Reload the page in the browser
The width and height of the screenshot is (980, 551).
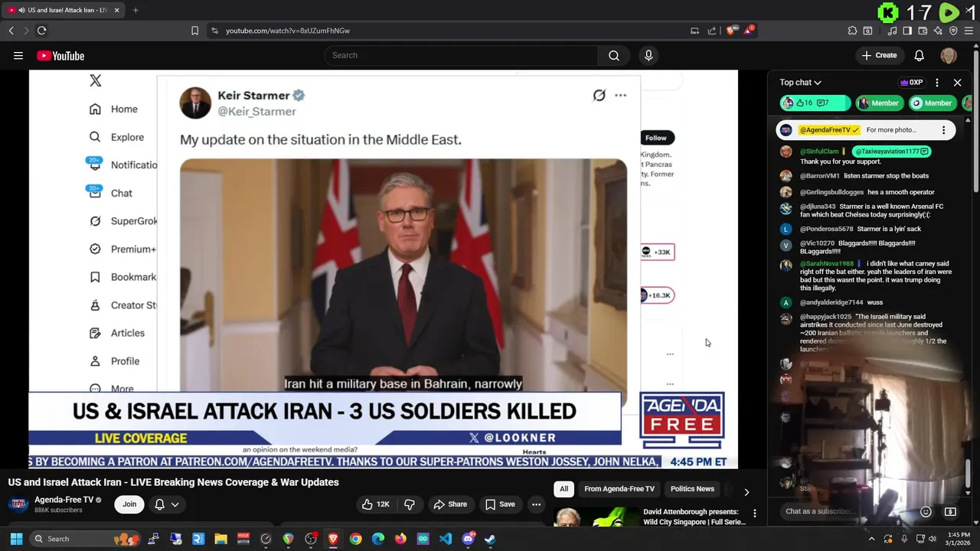(41, 31)
